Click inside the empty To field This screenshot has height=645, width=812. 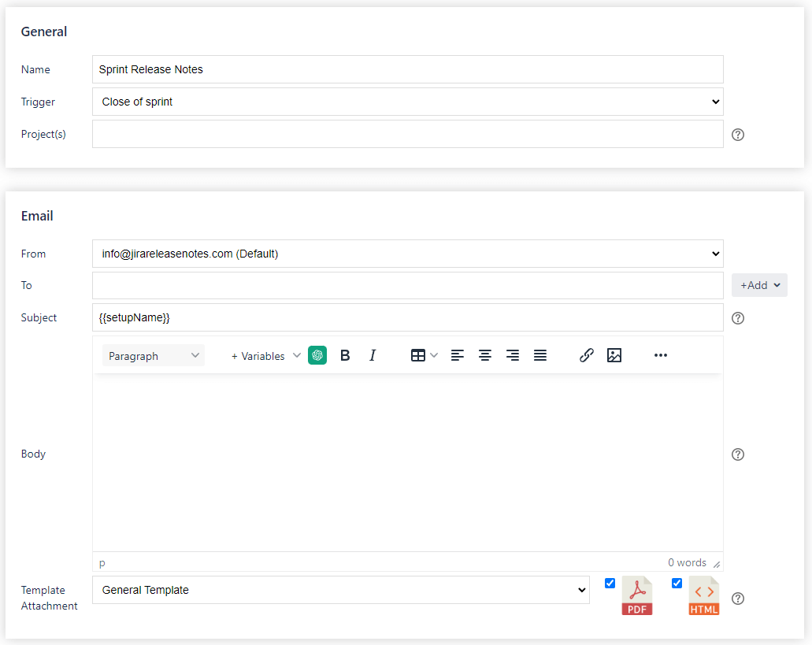[x=408, y=285]
